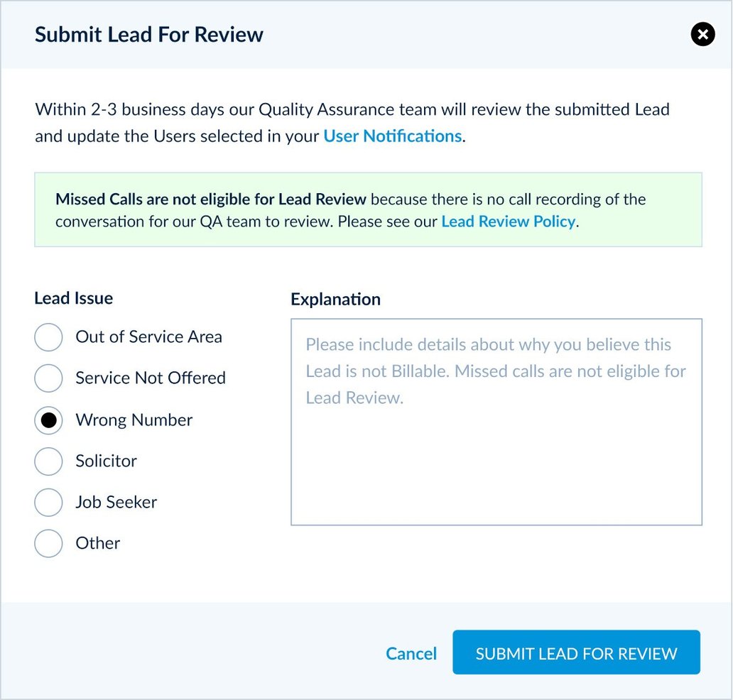Viewport: 733px width, 700px height.
Task: Mark the lead issue as Job Seeker
Action: click(48, 503)
